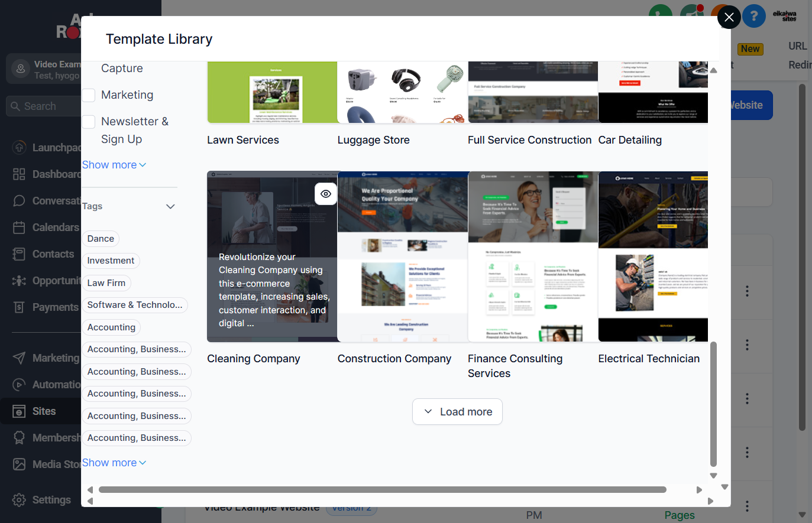The width and height of the screenshot is (812, 523).
Task: Show more tags below the tag list
Action: (114, 463)
